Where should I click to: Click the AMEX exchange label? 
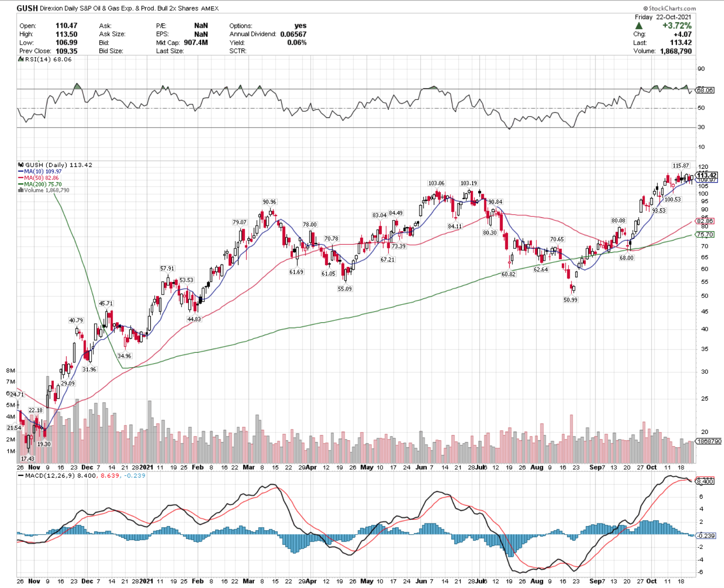[210, 8]
